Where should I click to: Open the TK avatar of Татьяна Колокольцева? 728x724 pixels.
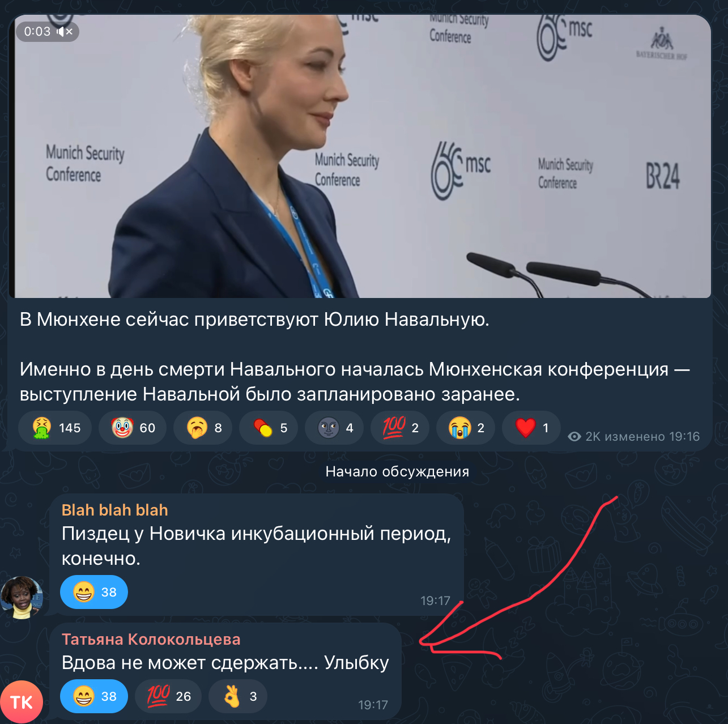[x=22, y=702]
